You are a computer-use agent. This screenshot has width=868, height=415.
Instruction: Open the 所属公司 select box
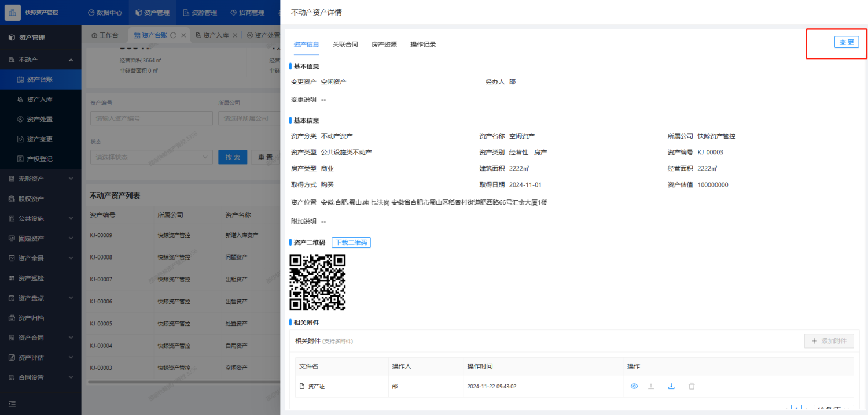pos(249,118)
